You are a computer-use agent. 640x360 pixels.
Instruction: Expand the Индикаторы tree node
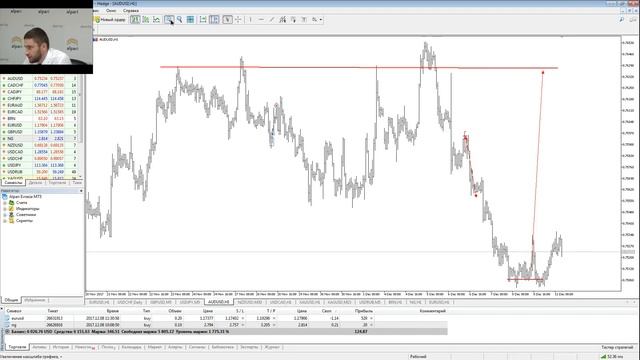point(5,209)
